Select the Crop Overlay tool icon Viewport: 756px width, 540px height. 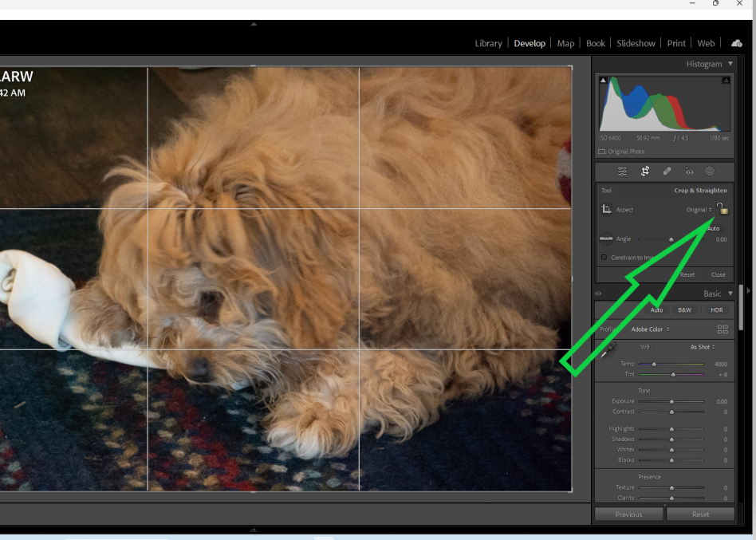click(644, 171)
